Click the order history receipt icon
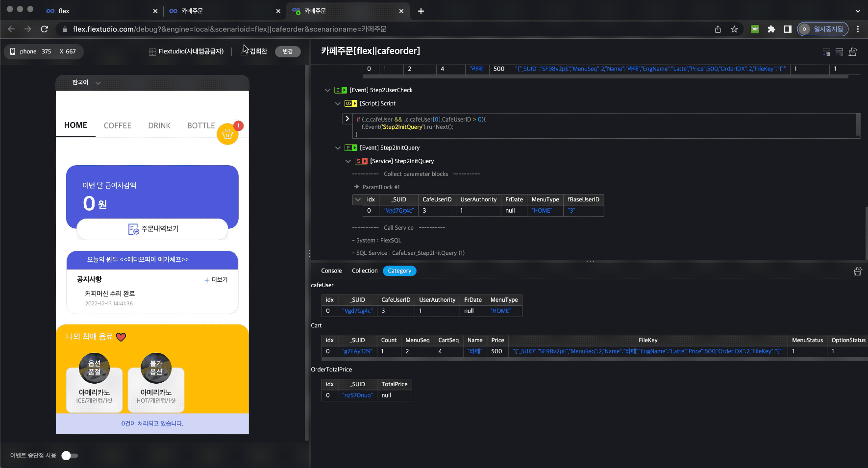The image size is (868, 468). tap(133, 229)
